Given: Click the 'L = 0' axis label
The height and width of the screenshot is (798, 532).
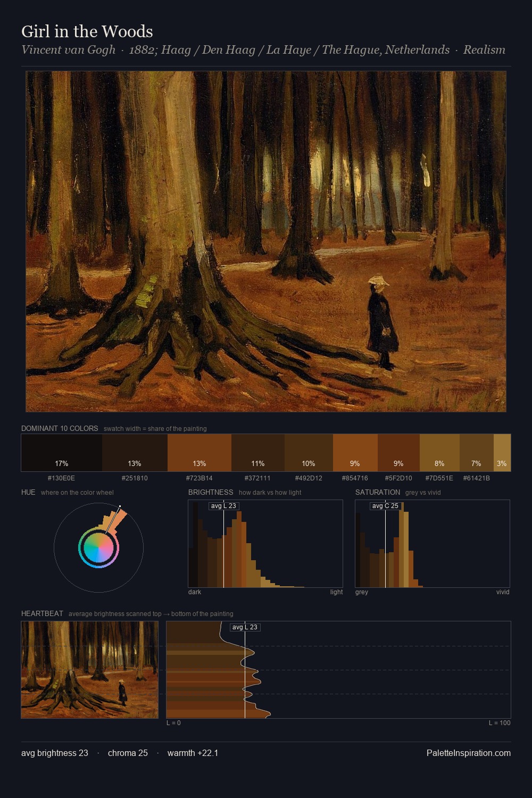Looking at the screenshot, I should point(173,723).
